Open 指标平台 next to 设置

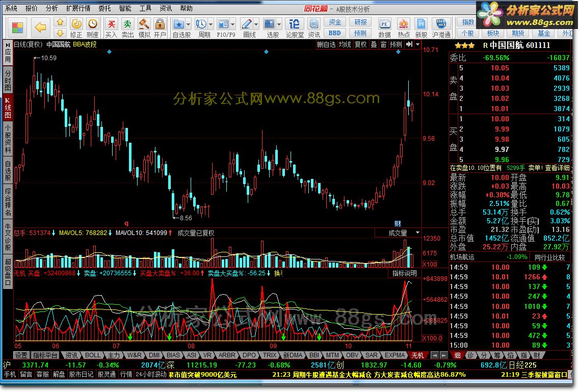coord(45,355)
